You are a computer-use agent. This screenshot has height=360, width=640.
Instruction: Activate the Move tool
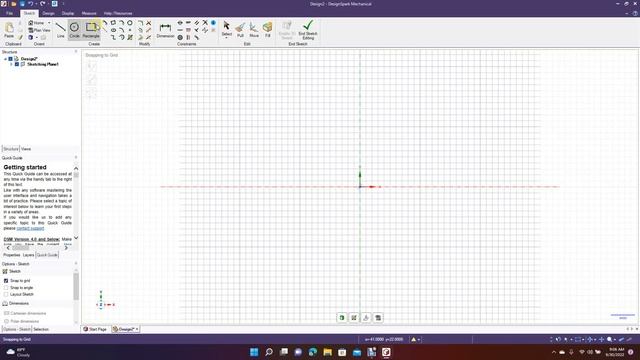coord(254,30)
